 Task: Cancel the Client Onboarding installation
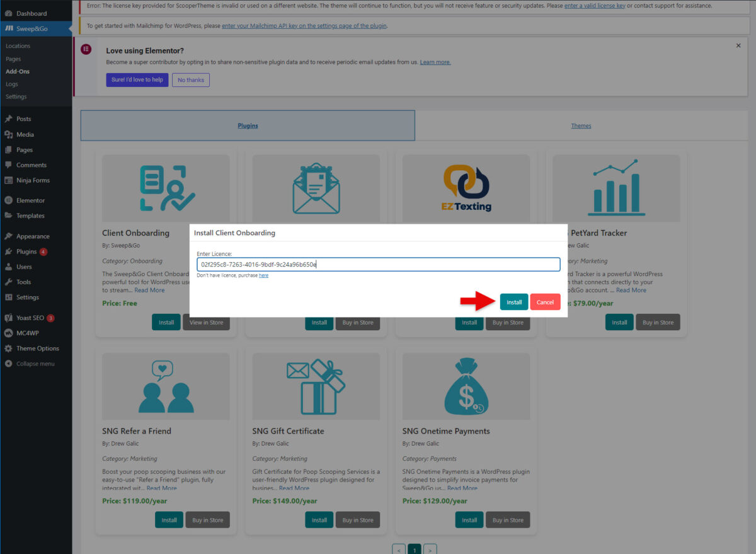click(544, 302)
